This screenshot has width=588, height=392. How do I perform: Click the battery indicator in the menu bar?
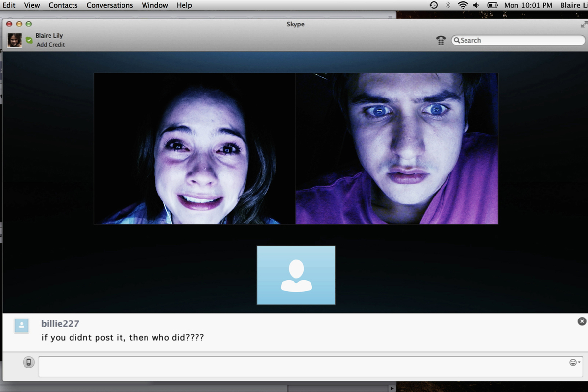[491, 5]
